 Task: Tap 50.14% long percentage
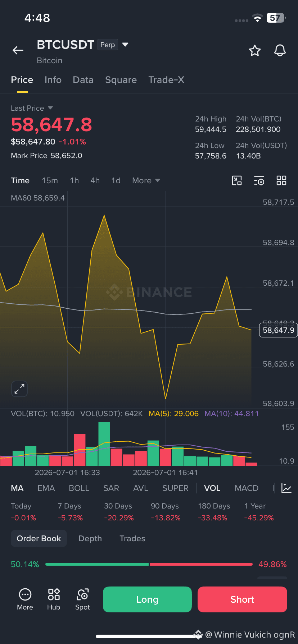[x=25, y=564]
